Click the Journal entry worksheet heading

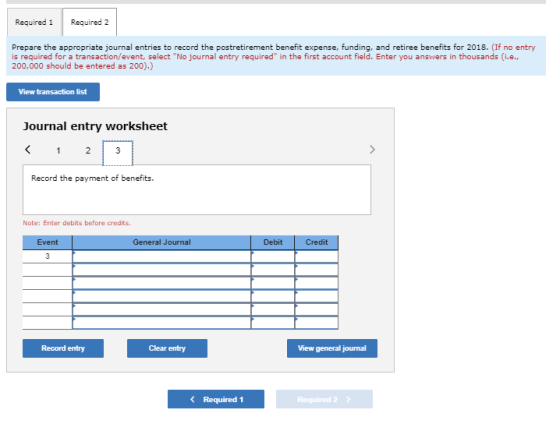(x=95, y=126)
